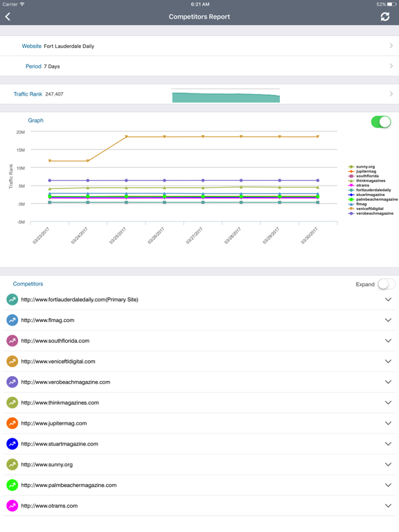
Task: Select the jupitermag legend entry
Action: [362, 171]
